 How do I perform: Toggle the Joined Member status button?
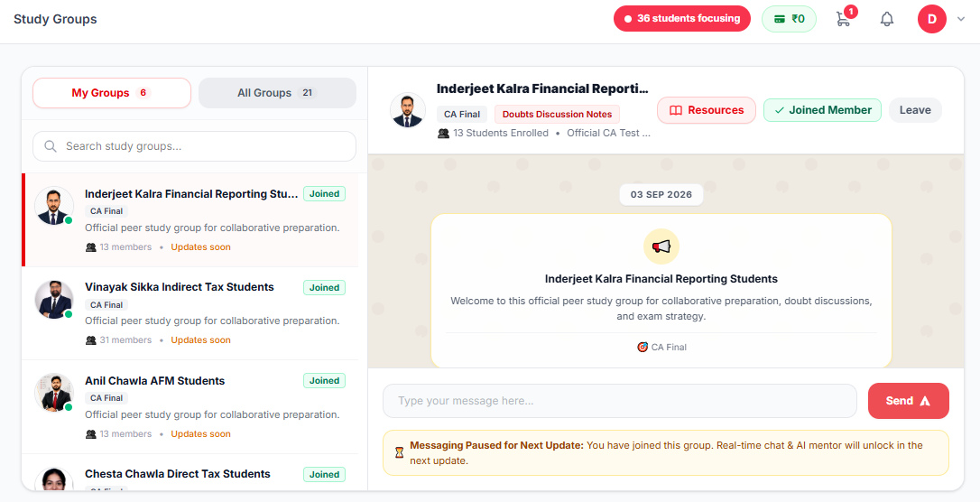822,110
